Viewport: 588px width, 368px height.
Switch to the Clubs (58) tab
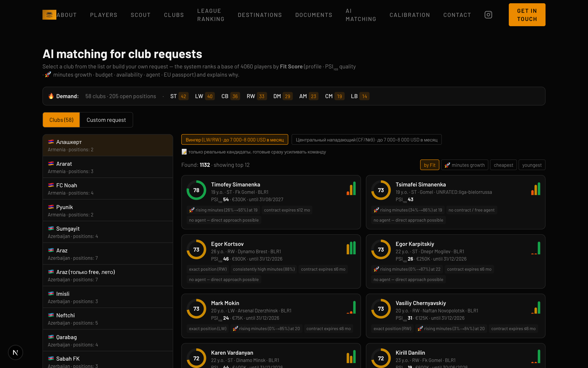tap(61, 120)
